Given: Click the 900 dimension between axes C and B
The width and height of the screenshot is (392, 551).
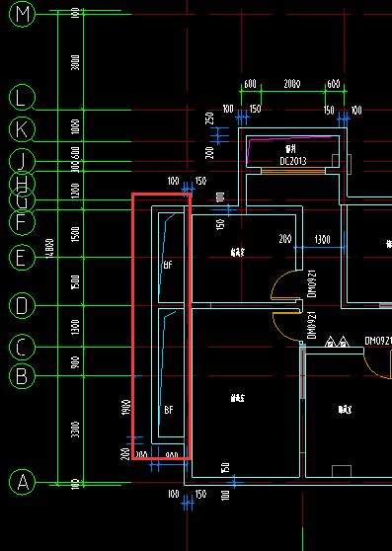Looking at the screenshot, I should pyautogui.click(x=75, y=362).
